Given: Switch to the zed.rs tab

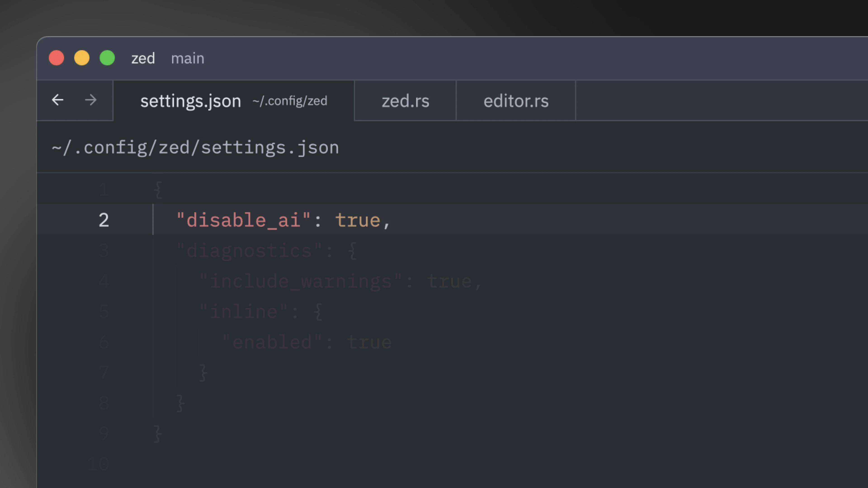Looking at the screenshot, I should tap(405, 101).
